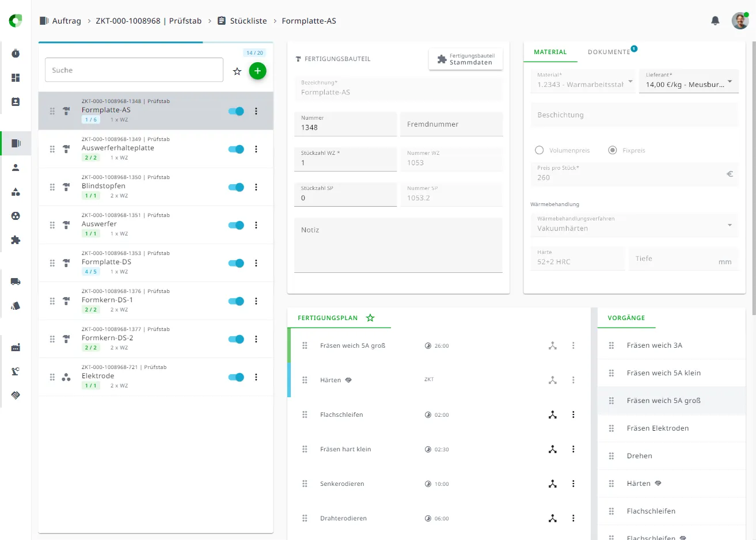This screenshot has width=756, height=540.
Task: Expand the Wärmebehandlungsverfahren dropdown
Action: coord(634,225)
